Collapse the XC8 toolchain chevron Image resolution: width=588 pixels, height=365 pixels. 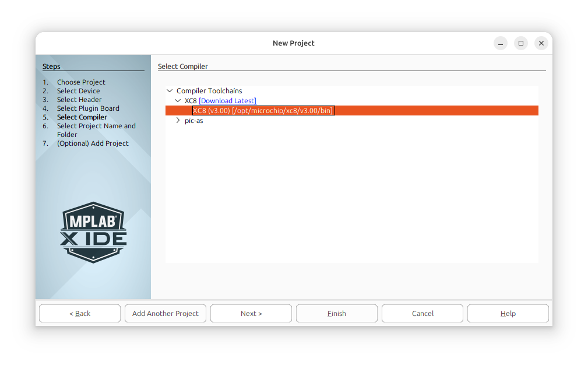[178, 100]
